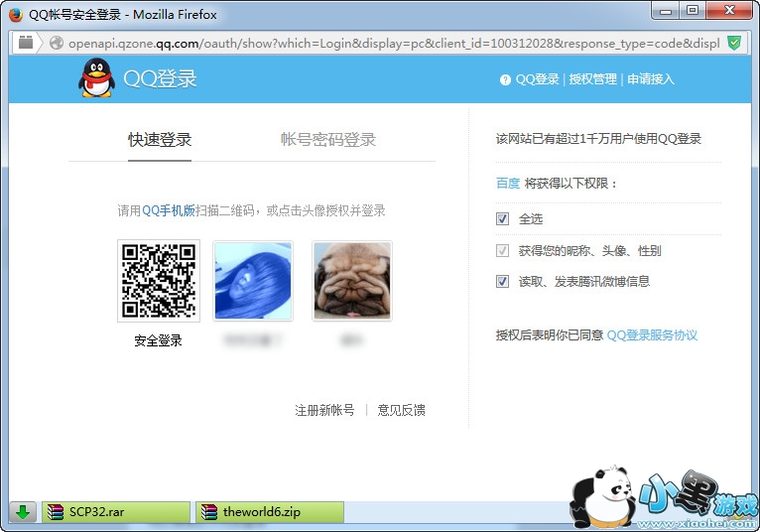Viewport: 760px width, 532px height.
Task: Maximize the Firefox window
Action: click(x=693, y=11)
